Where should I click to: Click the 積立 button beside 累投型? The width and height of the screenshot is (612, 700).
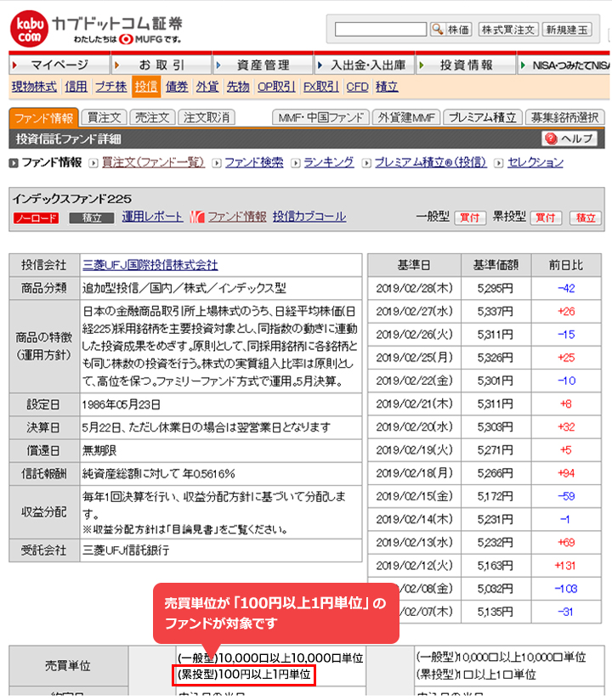pos(584,217)
